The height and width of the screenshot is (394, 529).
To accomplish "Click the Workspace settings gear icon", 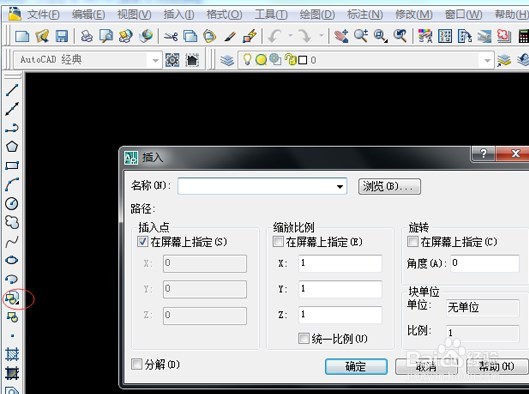I will (172, 60).
